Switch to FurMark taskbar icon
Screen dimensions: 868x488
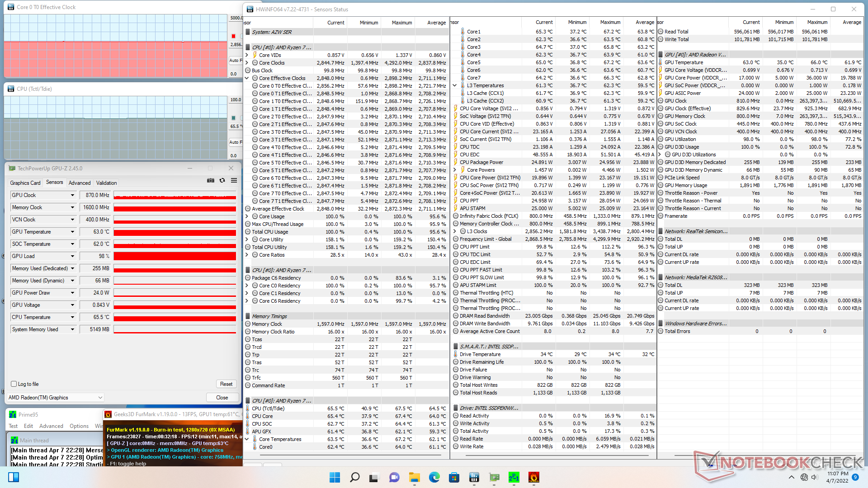[534, 477]
